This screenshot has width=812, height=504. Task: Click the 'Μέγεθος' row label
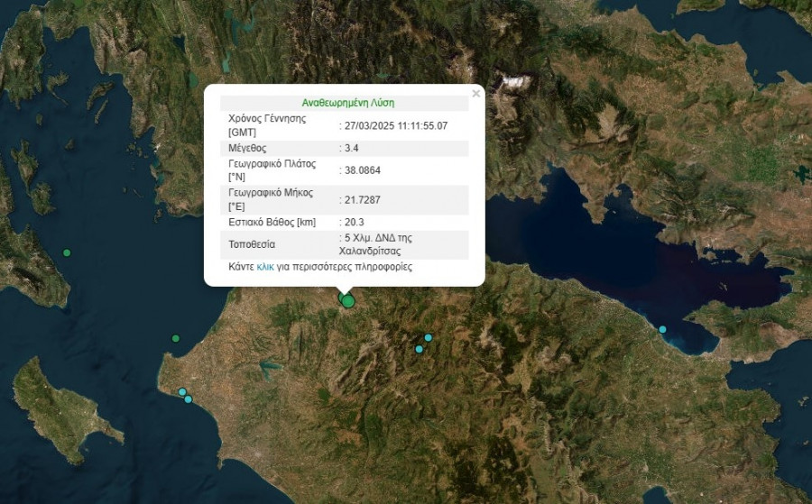click(248, 148)
